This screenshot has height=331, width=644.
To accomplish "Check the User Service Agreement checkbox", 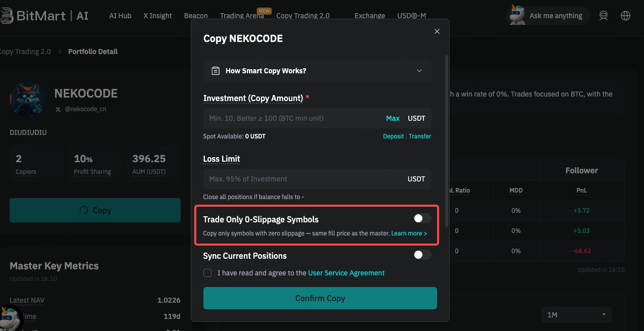I will (x=207, y=273).
